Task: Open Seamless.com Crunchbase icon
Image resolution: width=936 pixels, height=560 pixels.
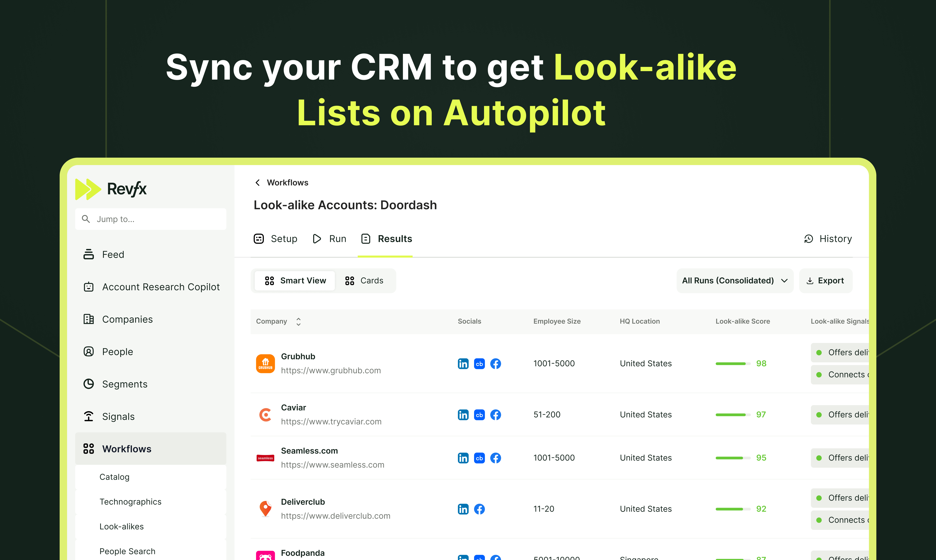Action: point(479,458)
